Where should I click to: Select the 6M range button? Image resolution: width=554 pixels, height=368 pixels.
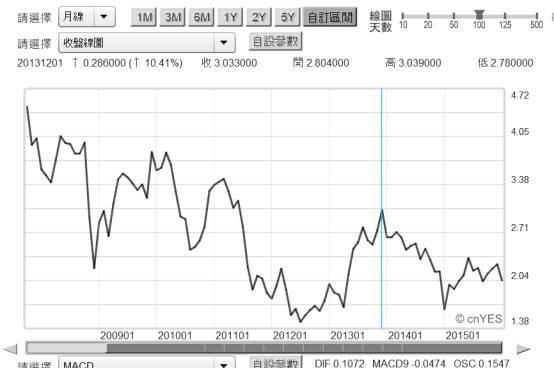point(201,17)
